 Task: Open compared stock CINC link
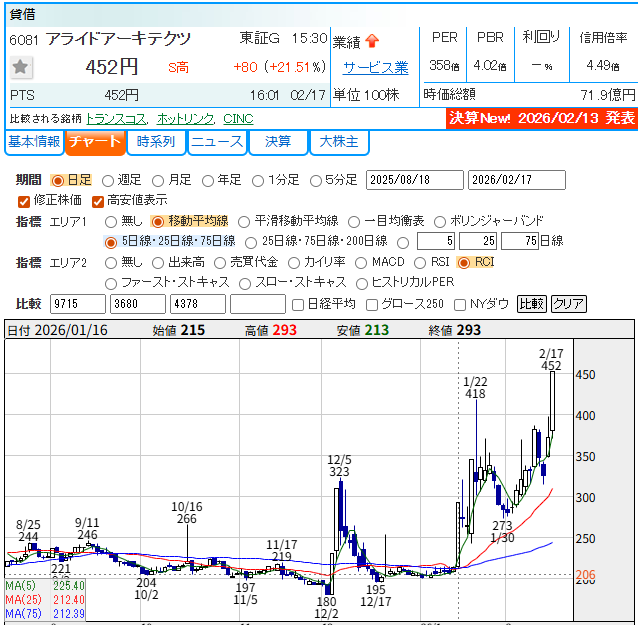[238, 119]
